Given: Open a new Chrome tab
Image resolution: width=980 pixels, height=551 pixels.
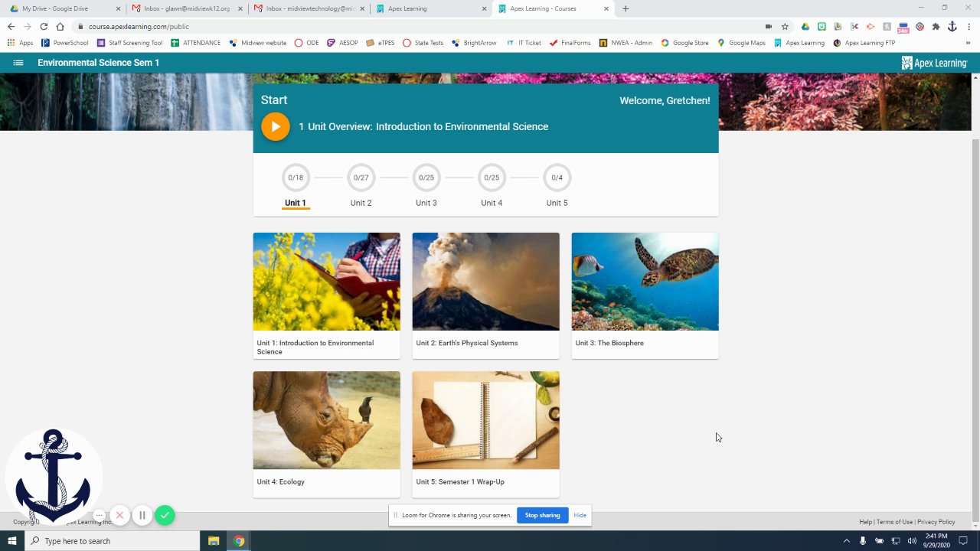Looking at the screenshot, I should pyautogui.click(x=626, y=8).
